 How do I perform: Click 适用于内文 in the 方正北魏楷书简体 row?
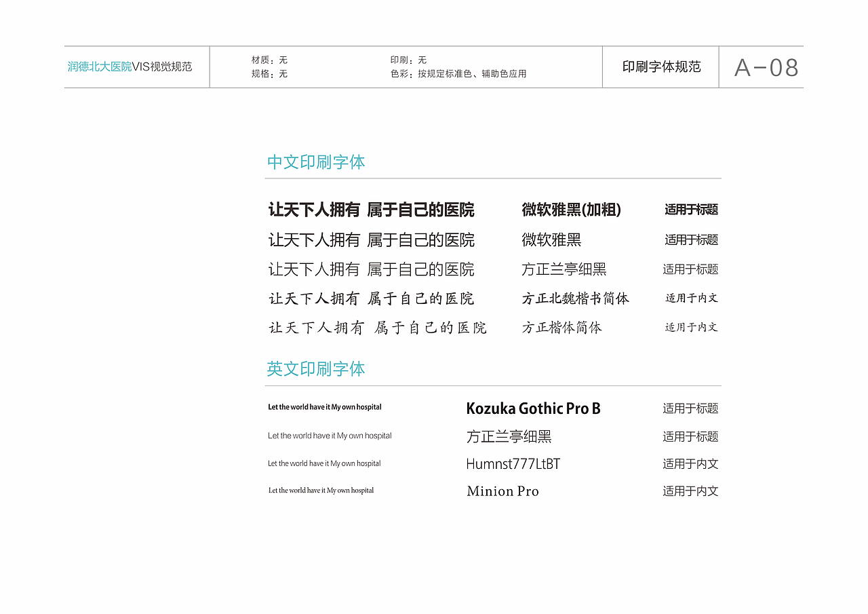pos(692,298)
